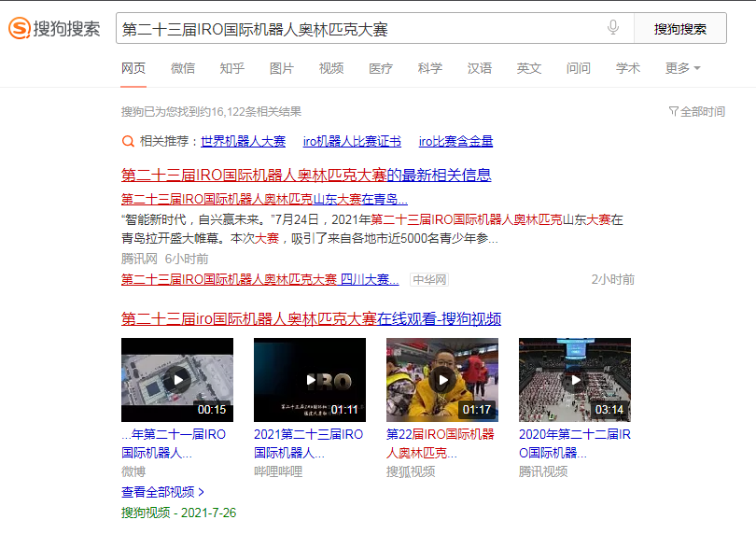Play the 00:15 Weibo video thumbnail
The image size is (756, 534).
pos(177,380)
